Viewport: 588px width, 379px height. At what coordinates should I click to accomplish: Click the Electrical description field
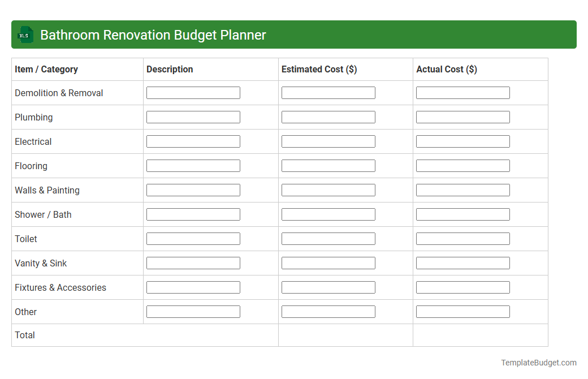193,141
